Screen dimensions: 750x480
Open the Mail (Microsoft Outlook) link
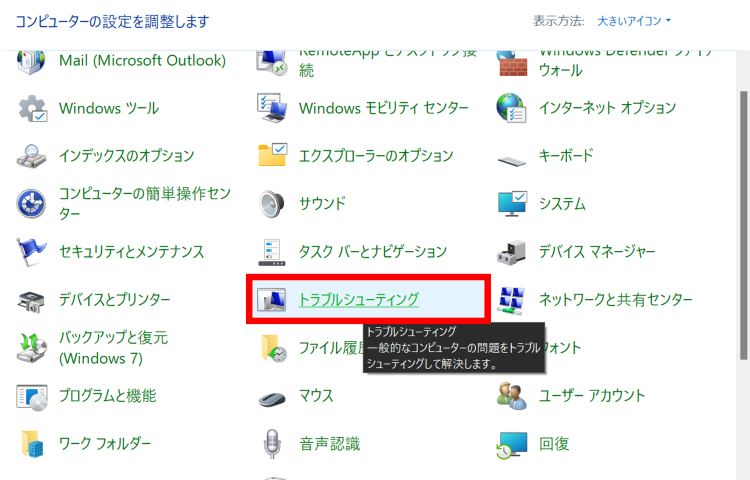[143, 61]
